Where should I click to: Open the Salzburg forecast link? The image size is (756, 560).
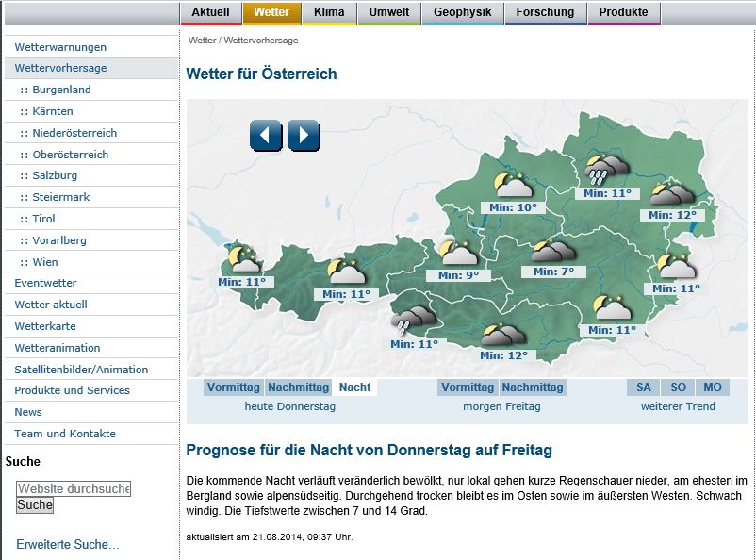pyautogui.click(x=55, y=175)
